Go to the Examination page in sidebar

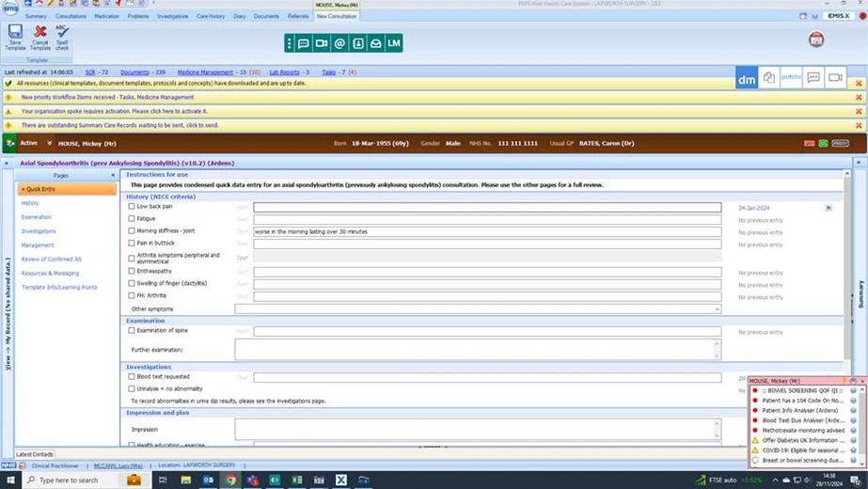click(x=37, y=217)
